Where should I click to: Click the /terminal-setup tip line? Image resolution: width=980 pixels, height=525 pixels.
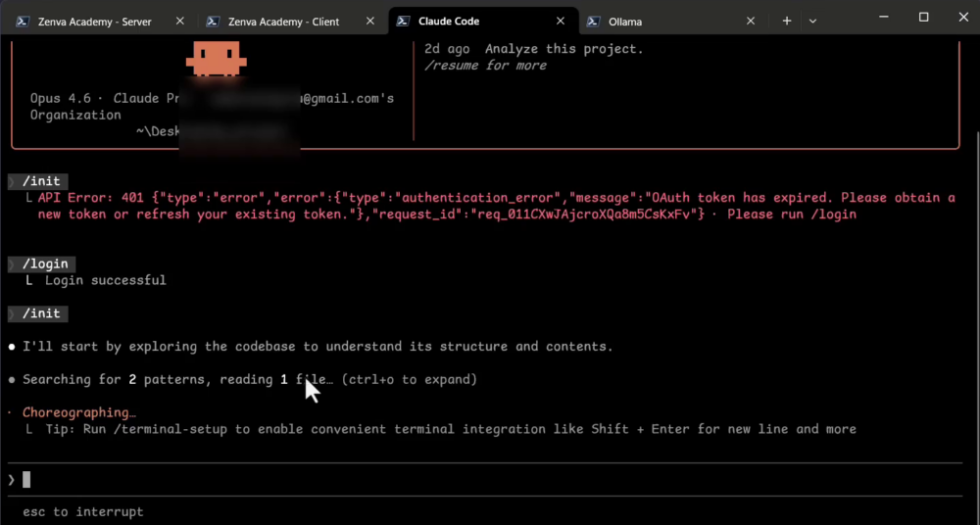tap(450, 429)
